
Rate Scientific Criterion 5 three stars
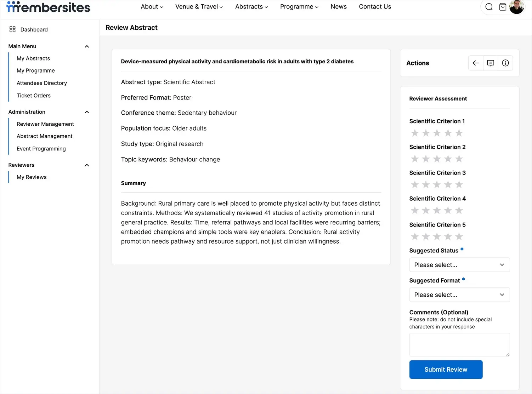point(437,236)
